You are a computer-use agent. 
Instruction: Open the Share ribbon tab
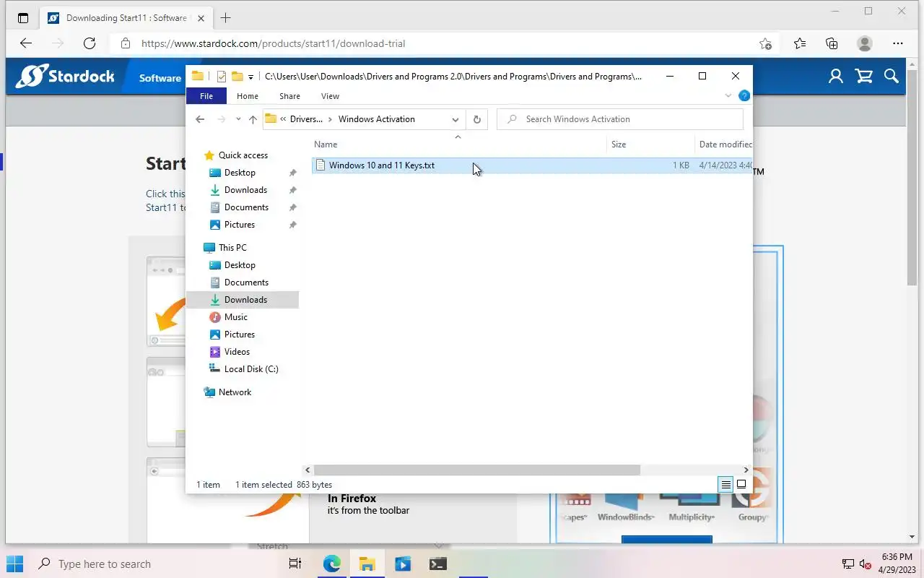coord(289,95)
